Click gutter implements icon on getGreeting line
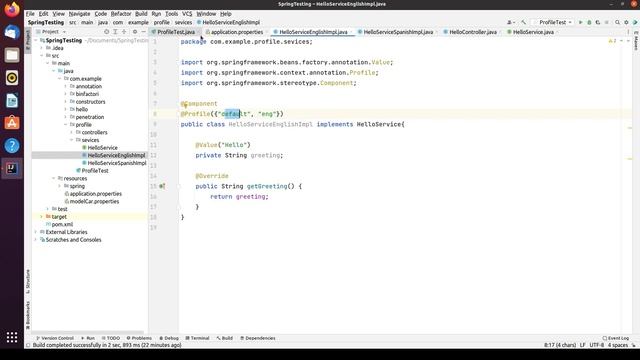Image resolution: width=640 pixels, height=360 pixels. [x=162, y=186]
